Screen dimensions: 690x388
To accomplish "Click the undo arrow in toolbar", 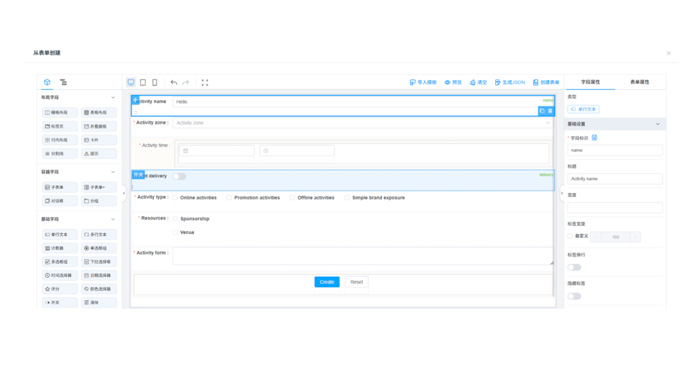I will (x=174, y=82).
